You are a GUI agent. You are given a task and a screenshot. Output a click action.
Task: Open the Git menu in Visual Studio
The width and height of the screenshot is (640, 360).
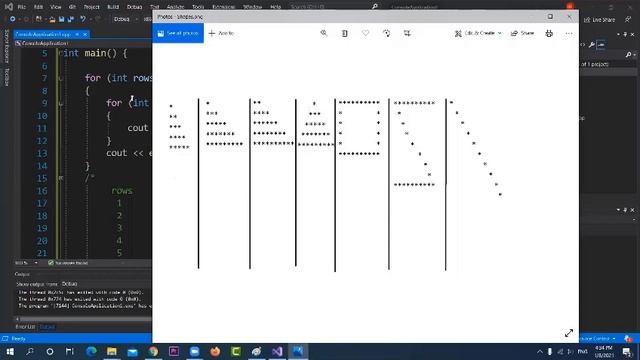click(x=72, y=7)
